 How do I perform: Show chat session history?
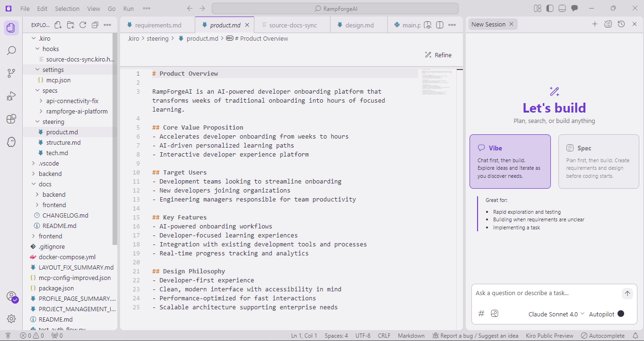pos(621,24)
